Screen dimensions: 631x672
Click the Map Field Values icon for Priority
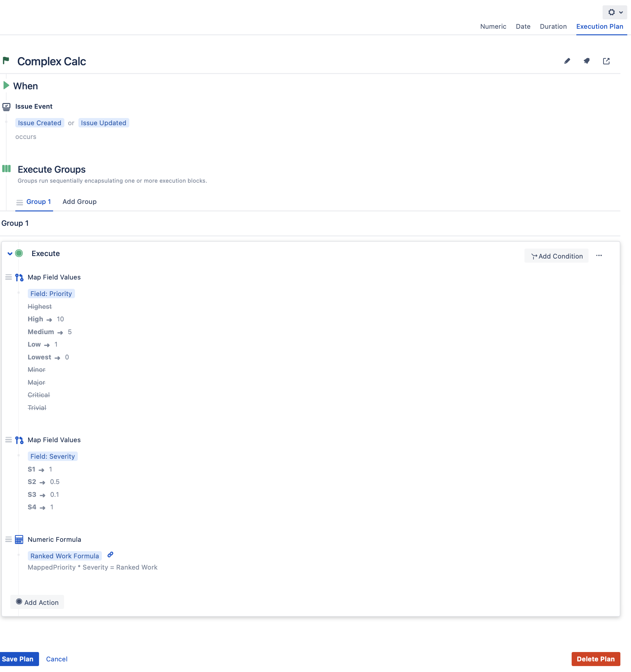point(19,278)
